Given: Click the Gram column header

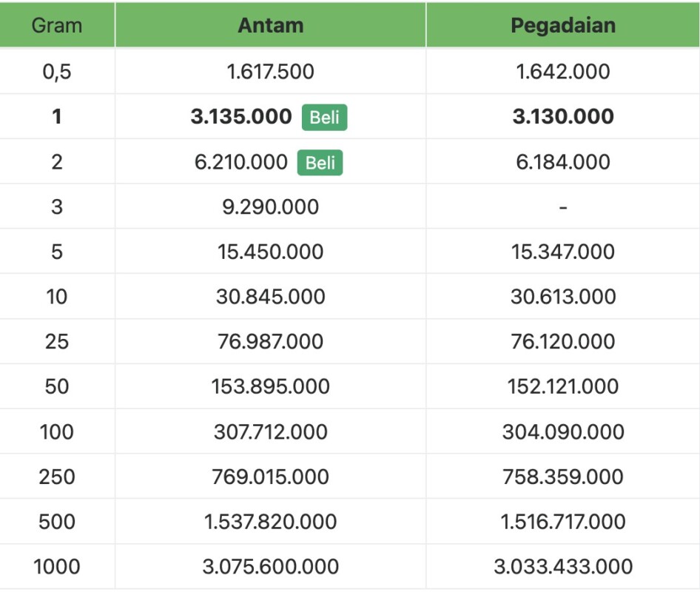Looking at the screenshot, I should (x=57, y=25).
